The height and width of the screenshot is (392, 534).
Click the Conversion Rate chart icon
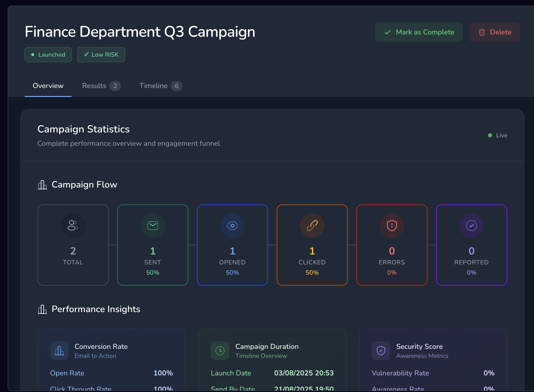tap(59, 351)
